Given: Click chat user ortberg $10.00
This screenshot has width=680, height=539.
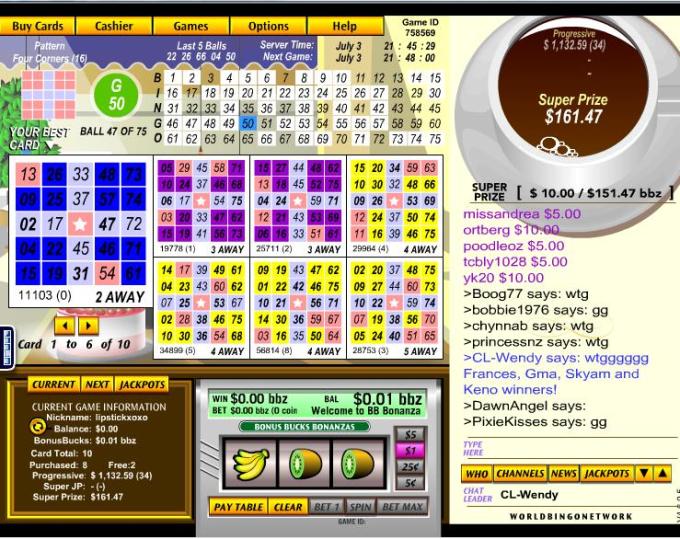Looking at the screenshot, I should coord(511,230).
